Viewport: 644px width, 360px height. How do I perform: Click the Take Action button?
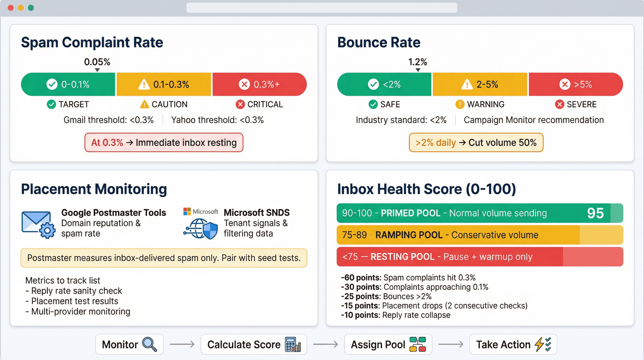click(x=513, y=344)
